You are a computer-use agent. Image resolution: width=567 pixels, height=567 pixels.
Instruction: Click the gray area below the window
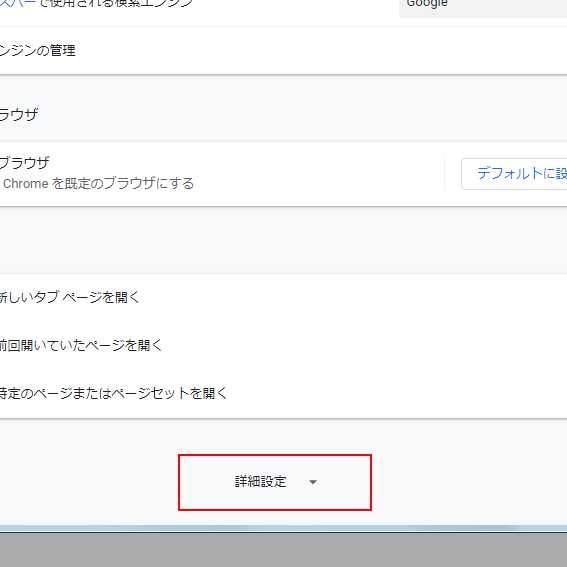[x=284, y=550]
